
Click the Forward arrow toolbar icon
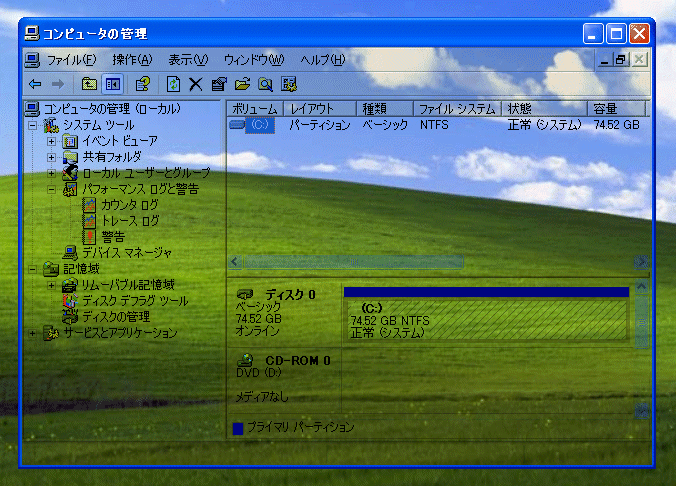click(x=58, y=84)
